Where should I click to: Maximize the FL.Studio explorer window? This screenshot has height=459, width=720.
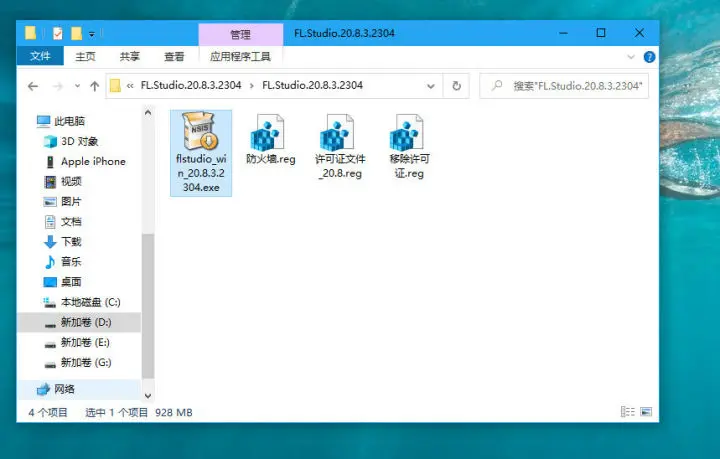(601, 33)
